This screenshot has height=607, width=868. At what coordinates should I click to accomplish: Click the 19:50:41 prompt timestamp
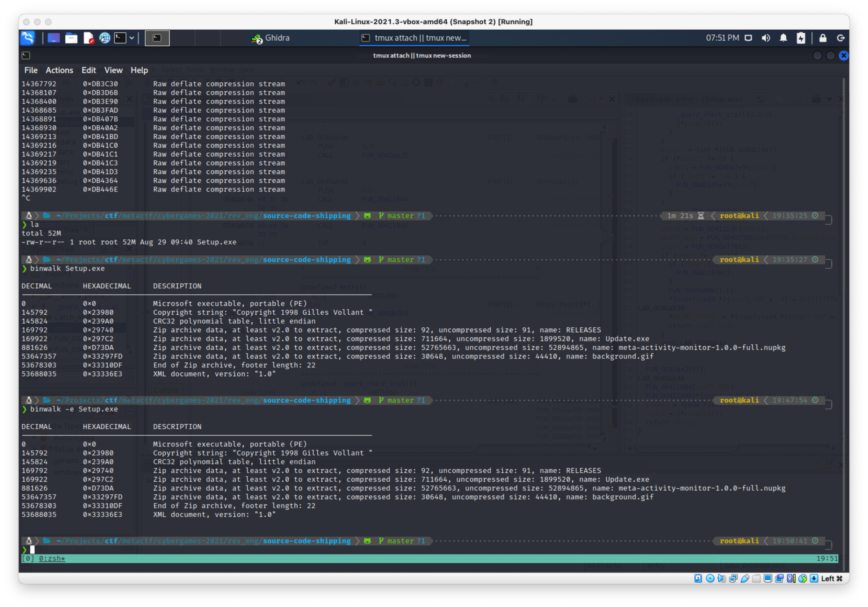(x=790, y=541)
